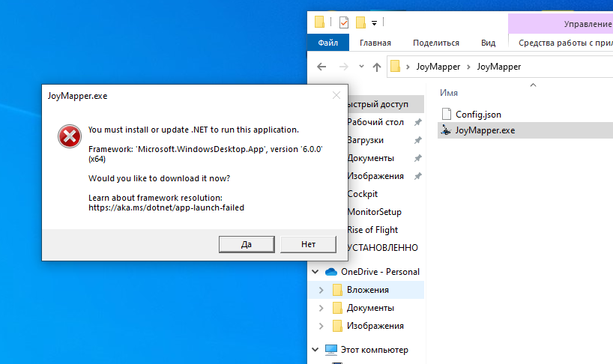Select the JoyMapper.exe file
Viewport: 613px width, 364px height.
(x=485, y=130)
